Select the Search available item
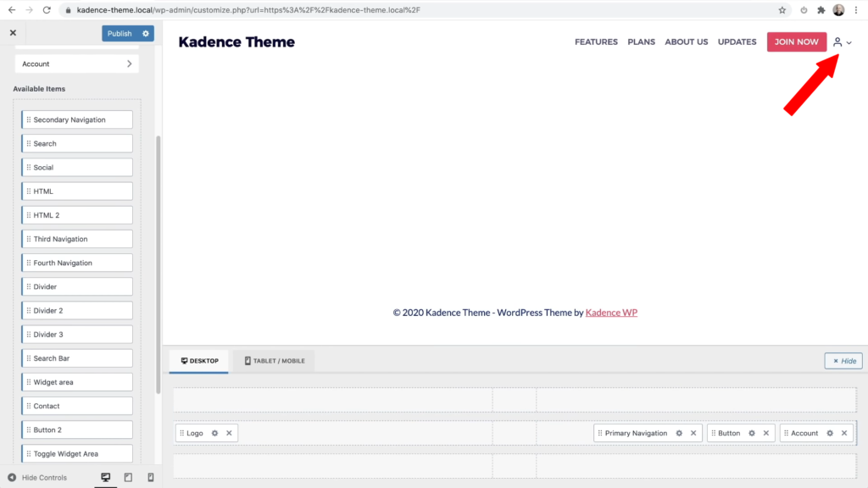The image size is (868, 488). (77, 143)
